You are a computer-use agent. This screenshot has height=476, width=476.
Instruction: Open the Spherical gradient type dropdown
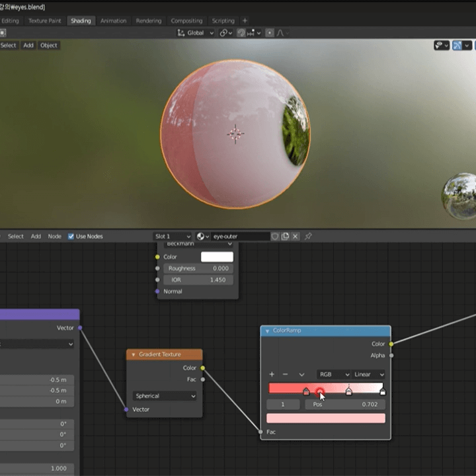point(164,396)
